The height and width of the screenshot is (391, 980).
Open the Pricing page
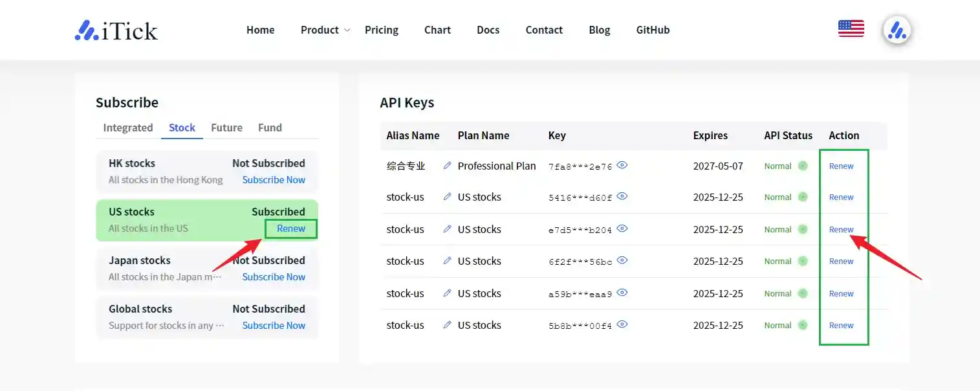[382, 30]
